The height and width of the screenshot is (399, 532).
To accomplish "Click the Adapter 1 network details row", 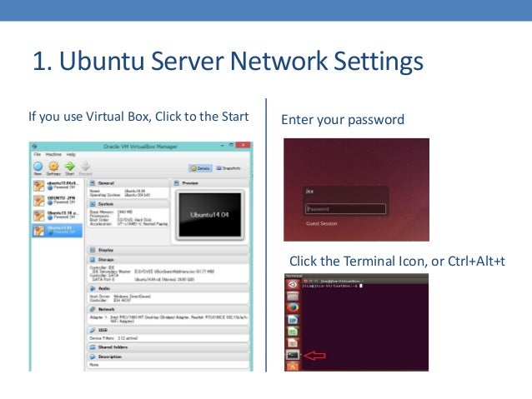I will click(x=168, y=319).
